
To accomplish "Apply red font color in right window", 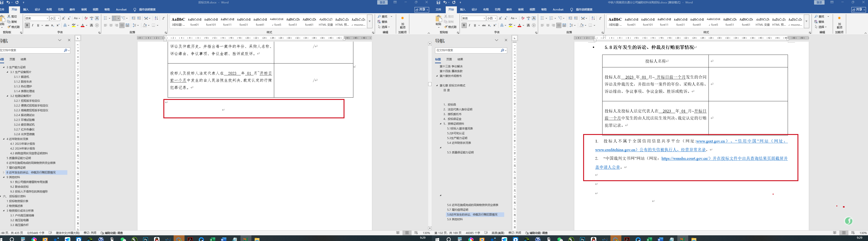I will pos(519,25).
